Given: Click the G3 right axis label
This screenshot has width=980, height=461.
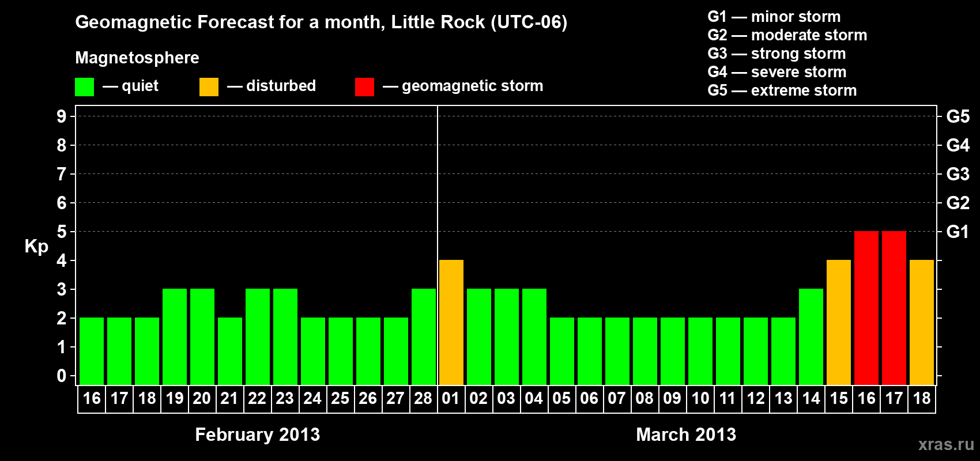Looking at the screenshot, I should coord(958,174).
